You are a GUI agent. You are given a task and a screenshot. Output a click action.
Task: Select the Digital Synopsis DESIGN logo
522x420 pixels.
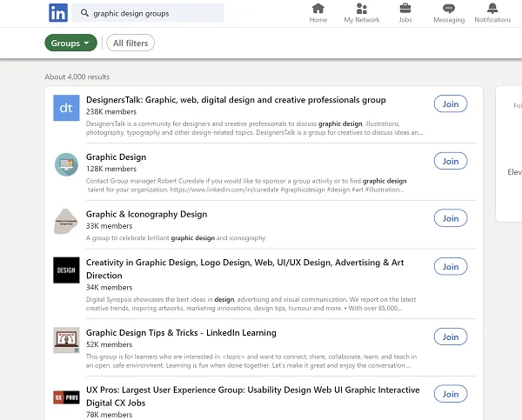pyautogui.click(x=66, y=270)
